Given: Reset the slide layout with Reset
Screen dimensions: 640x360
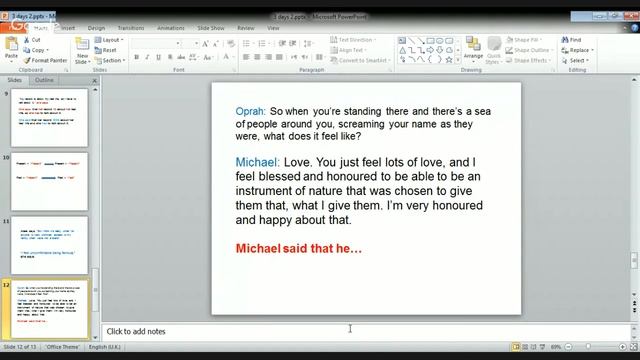Looking at the screenshot, I should click(106, 50).
